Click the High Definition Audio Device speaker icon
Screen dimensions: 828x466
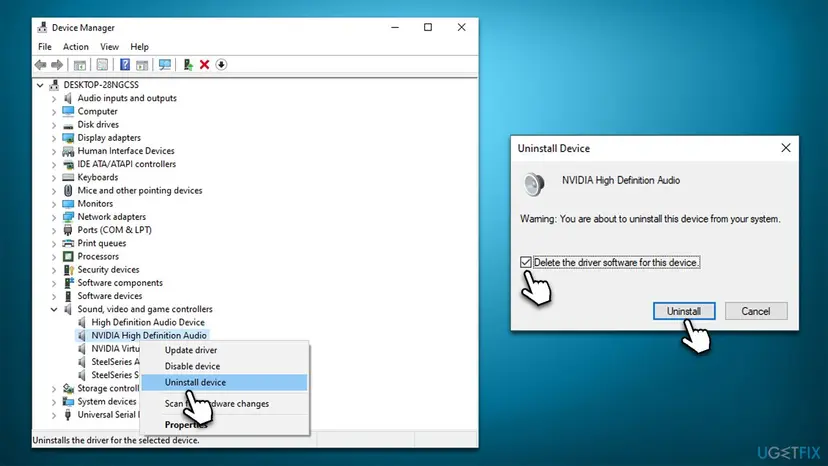[82, 322]
